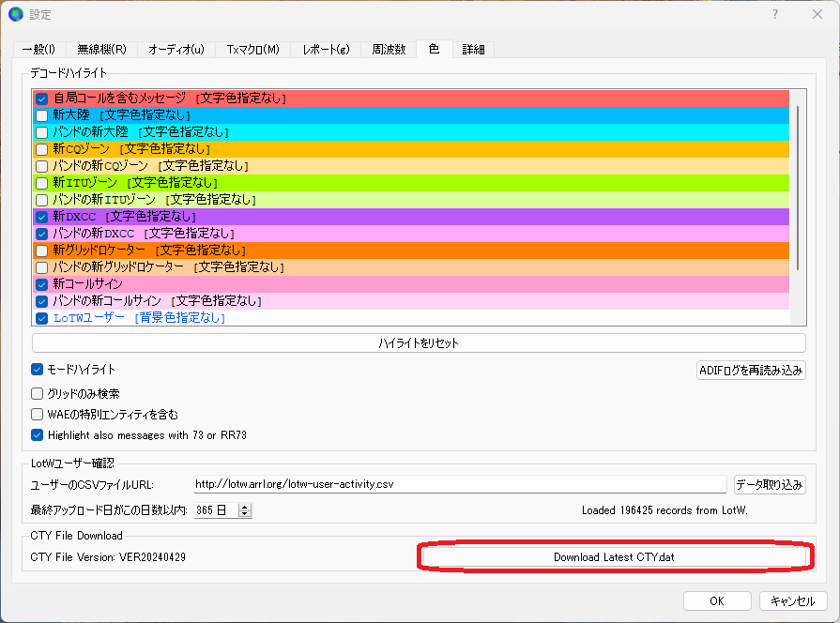This screenshot has height=623, width=840.
Task: Uncheck 新DXCC highlight
Action: tap(41, 216)
